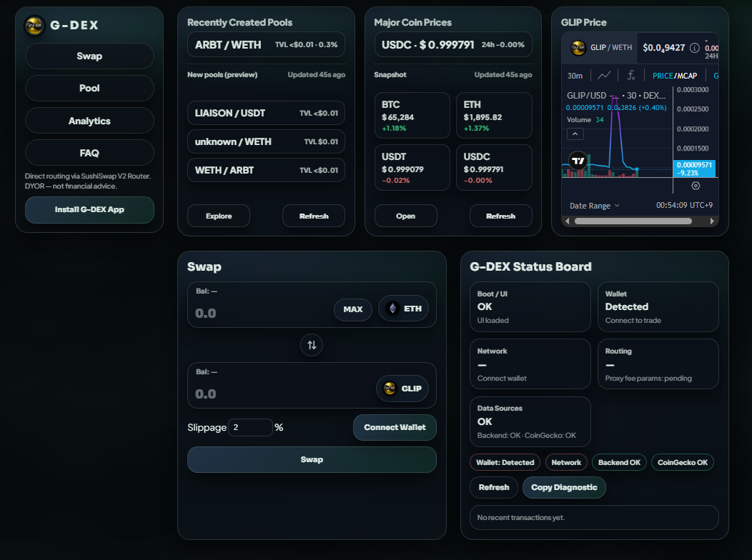Viewport: 752px width, 560px height.
Task: Select the ETH price card
Action: click(x=494, y=116)
